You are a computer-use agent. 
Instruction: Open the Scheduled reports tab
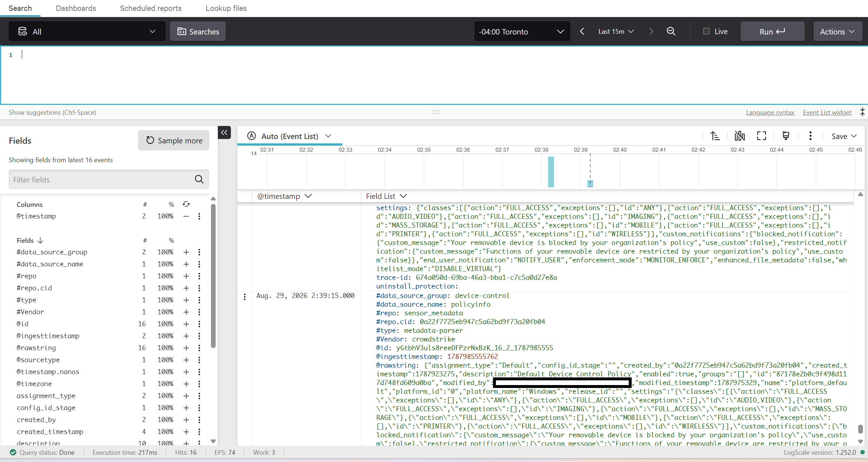pyautogui.click(x=151, y=8)
